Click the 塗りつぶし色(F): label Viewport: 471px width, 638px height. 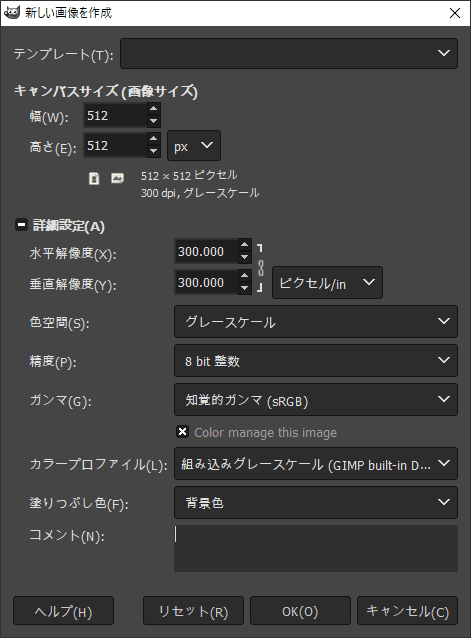click(79, 504)
